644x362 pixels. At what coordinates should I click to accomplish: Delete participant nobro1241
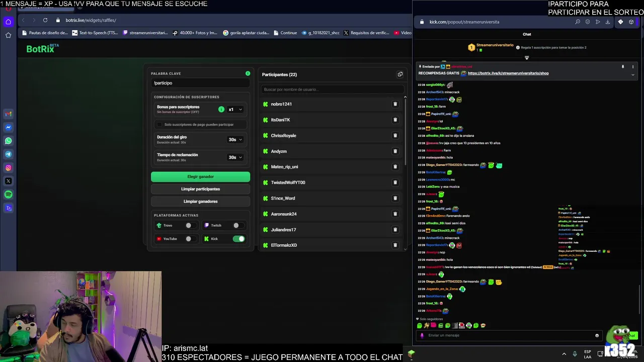[395, 104]
